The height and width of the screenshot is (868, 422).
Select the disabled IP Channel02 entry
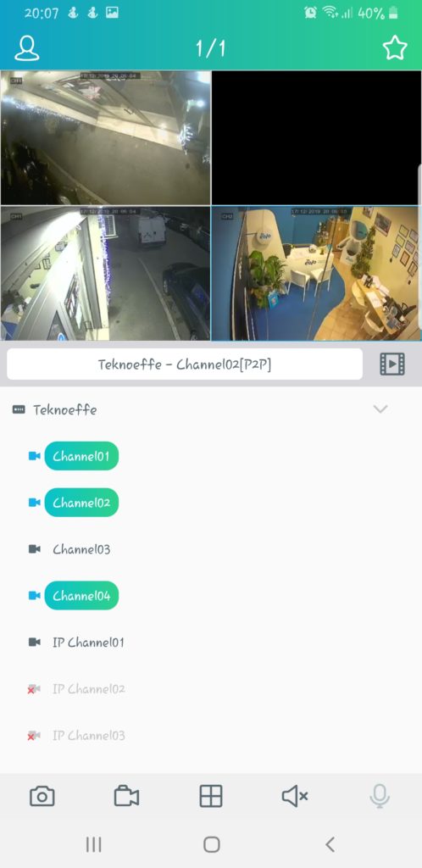click(x=88, y=688)
